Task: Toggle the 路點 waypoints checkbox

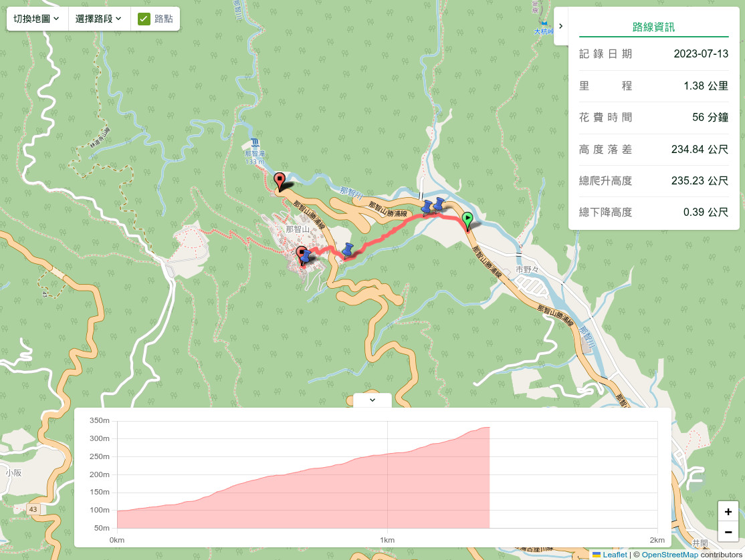Action: (144, 19)
